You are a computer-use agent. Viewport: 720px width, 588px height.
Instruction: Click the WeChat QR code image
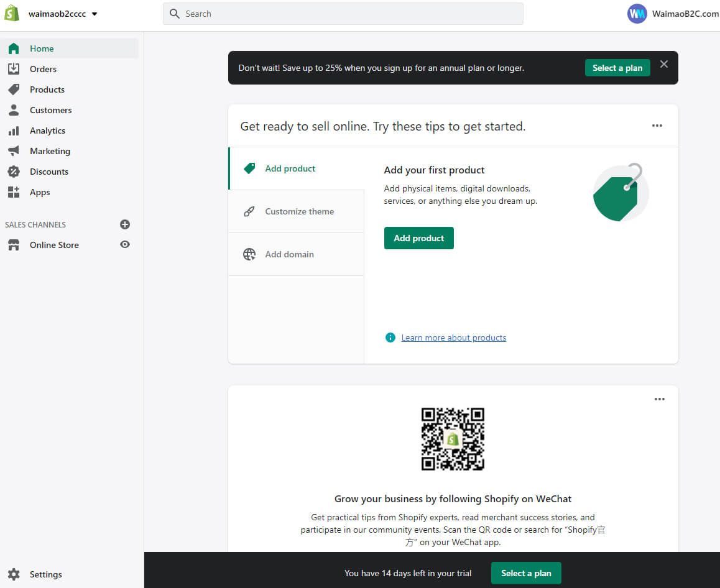(453, 439)
